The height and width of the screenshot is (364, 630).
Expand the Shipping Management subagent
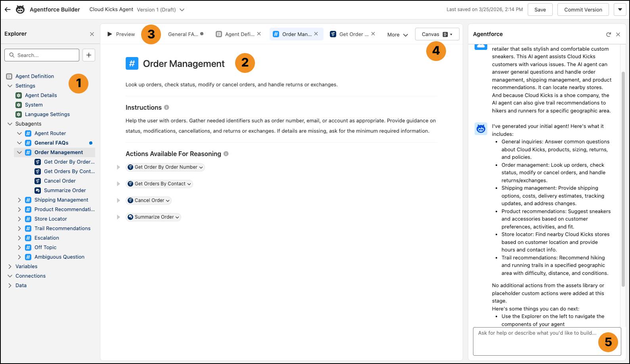pos(19,200)
